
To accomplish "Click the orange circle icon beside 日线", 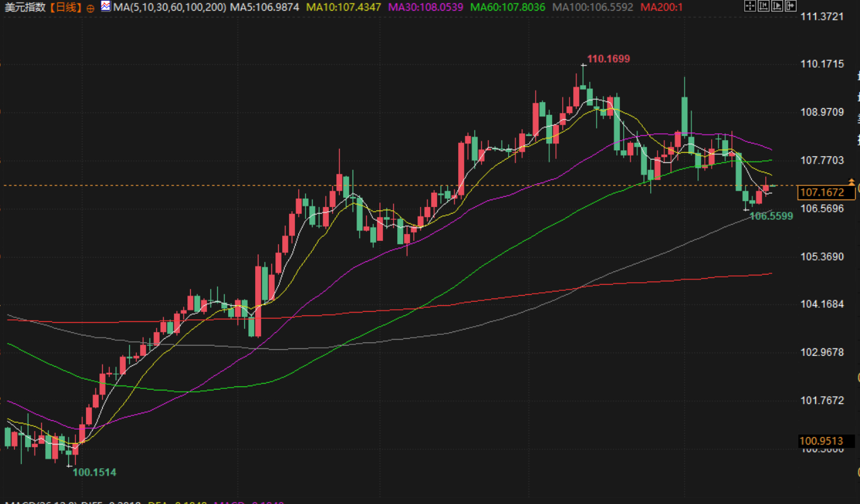I will [x=91, y=8].
